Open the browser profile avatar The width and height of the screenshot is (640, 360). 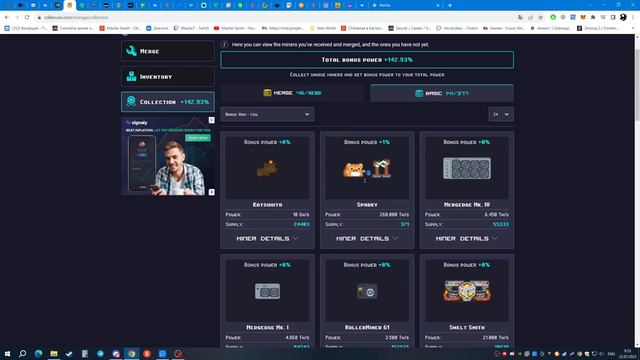tap(623, 17)
